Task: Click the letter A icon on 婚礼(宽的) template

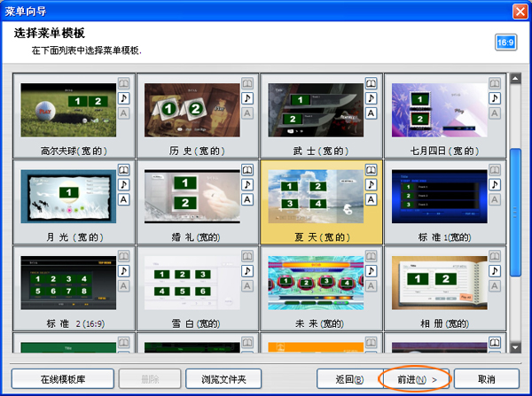Action: pos(247,199)
